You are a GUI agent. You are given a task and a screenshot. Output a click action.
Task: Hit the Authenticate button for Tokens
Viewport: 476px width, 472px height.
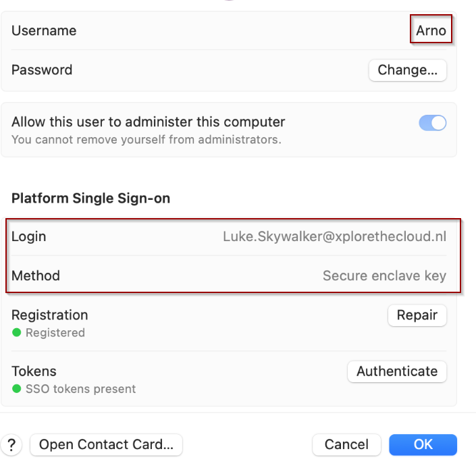pos(397,371)
